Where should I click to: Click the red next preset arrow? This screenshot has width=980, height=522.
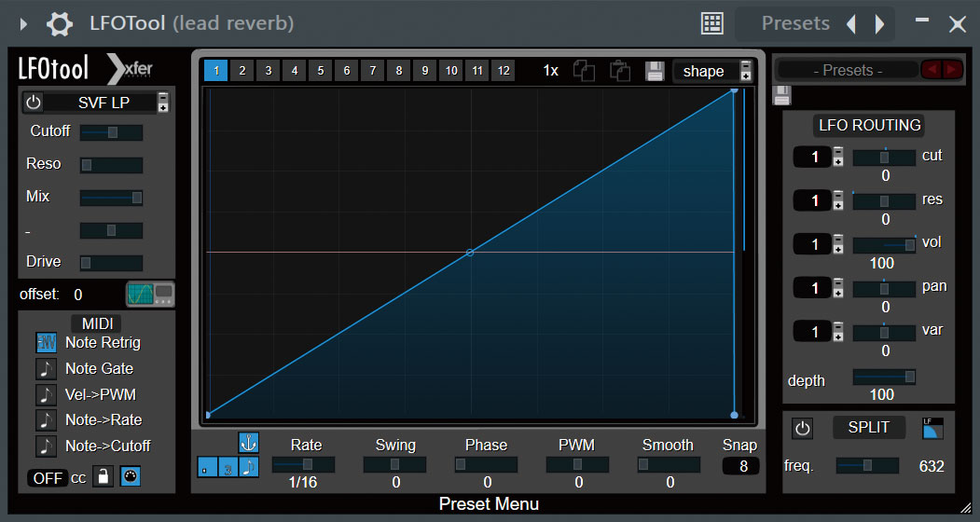pos(953,69)
